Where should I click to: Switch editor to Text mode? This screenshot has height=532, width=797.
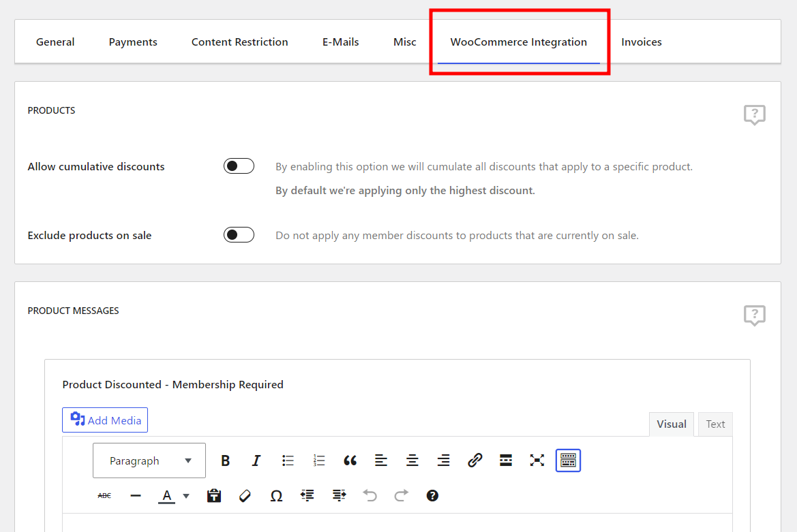[x=715, y=424]
